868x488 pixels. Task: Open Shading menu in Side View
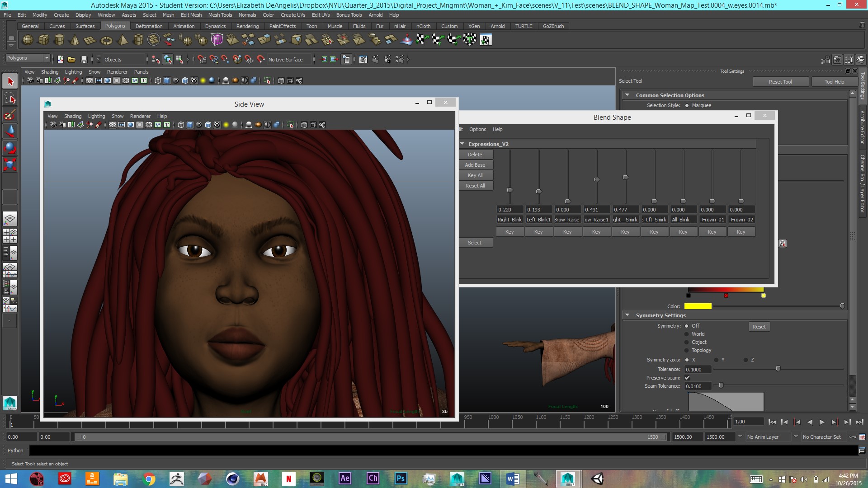point(73,116)
